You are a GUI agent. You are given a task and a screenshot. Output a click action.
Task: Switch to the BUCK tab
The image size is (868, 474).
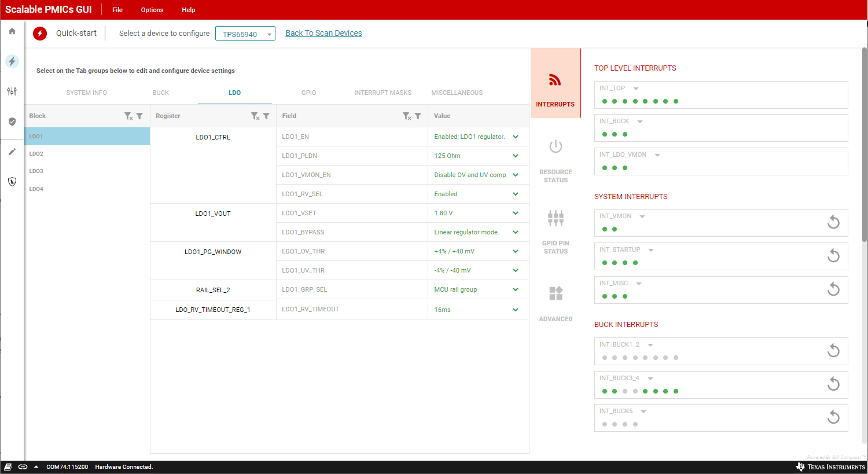[161, 93]
